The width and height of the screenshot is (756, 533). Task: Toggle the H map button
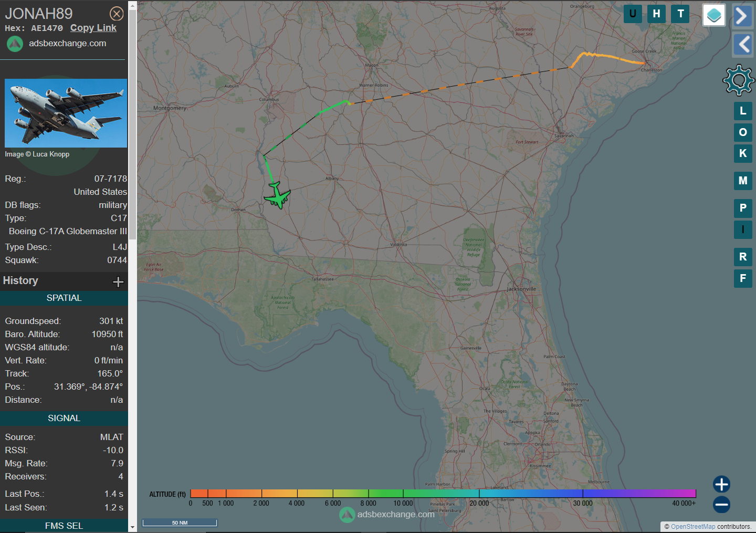656,14
